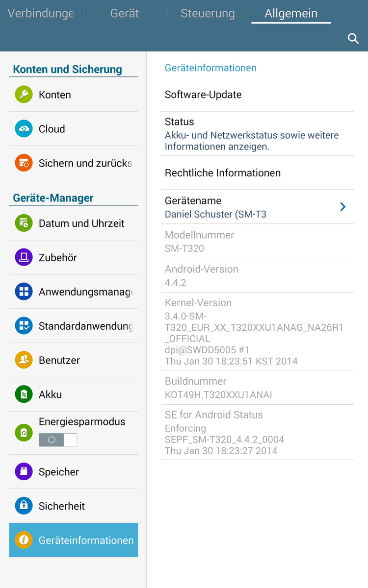Open the Status entry
The height and width of the screenshot is (588, 368).
(x=258, y=134)
